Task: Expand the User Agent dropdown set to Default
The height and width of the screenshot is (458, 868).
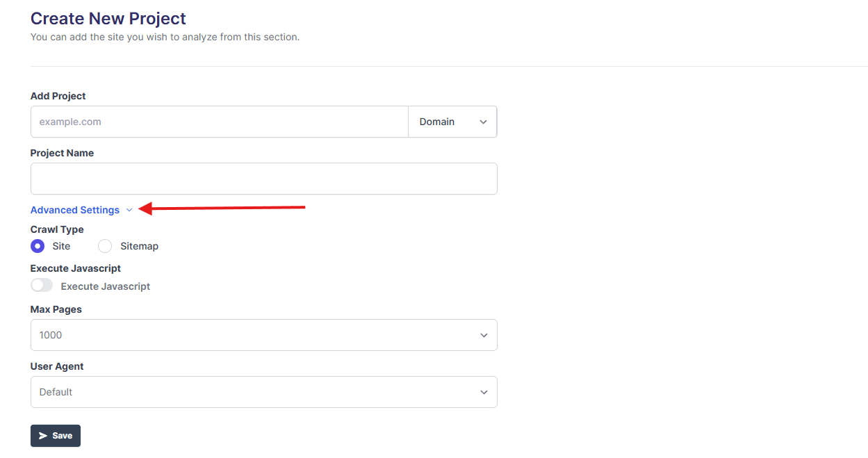Action: coord(263,392)
